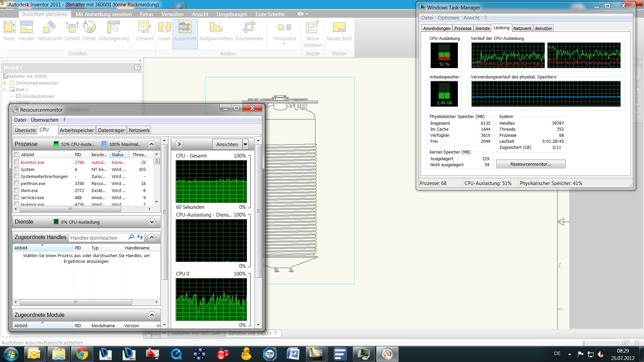Tick the Inventor.exe process checkbox
The width and height of the screenshot is (644, 362).
tap(16, 162)
